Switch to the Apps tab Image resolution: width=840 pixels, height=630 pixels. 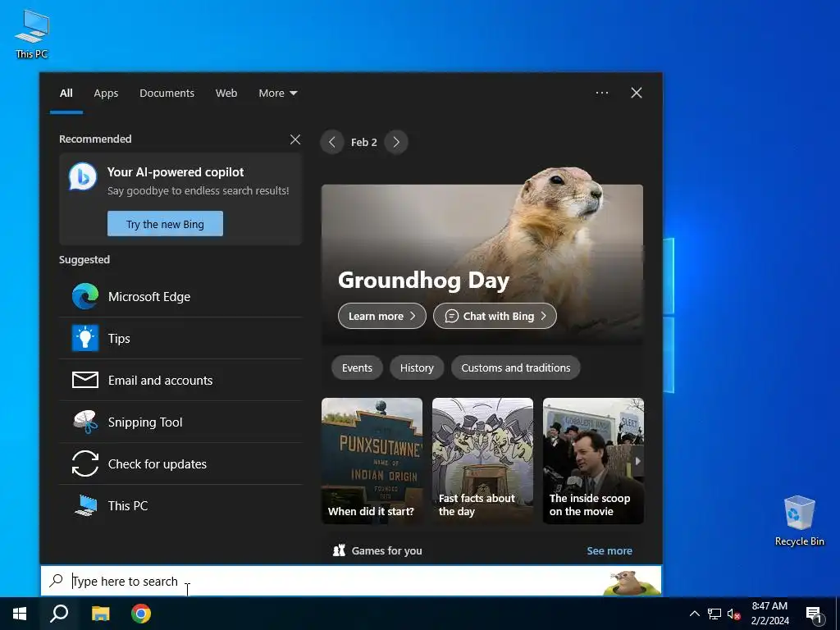point(106,93)
